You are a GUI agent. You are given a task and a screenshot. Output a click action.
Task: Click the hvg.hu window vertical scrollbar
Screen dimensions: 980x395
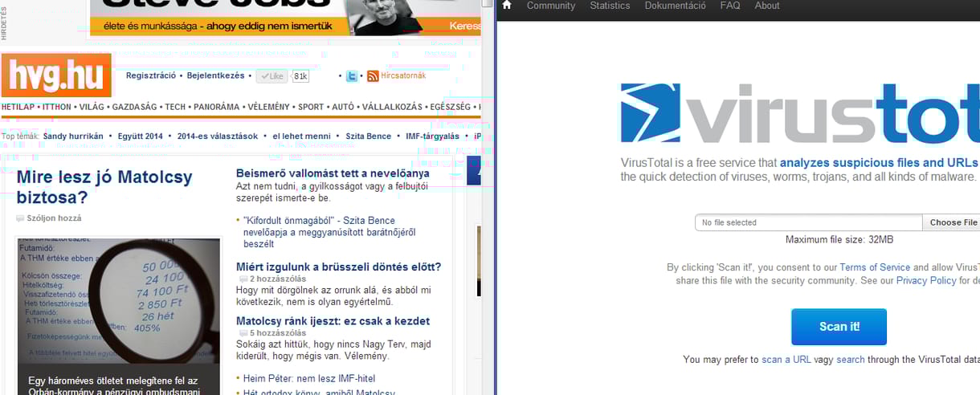tap(488, 197)
